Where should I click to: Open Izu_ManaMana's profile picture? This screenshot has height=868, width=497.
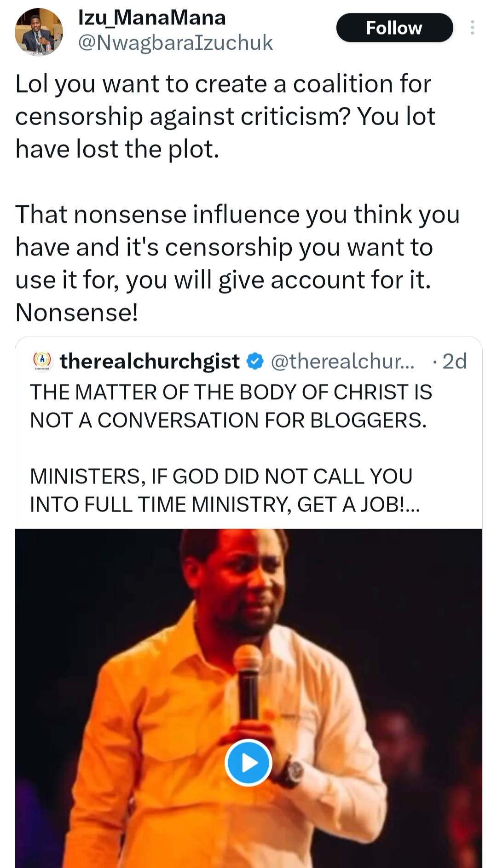point(39,31)
